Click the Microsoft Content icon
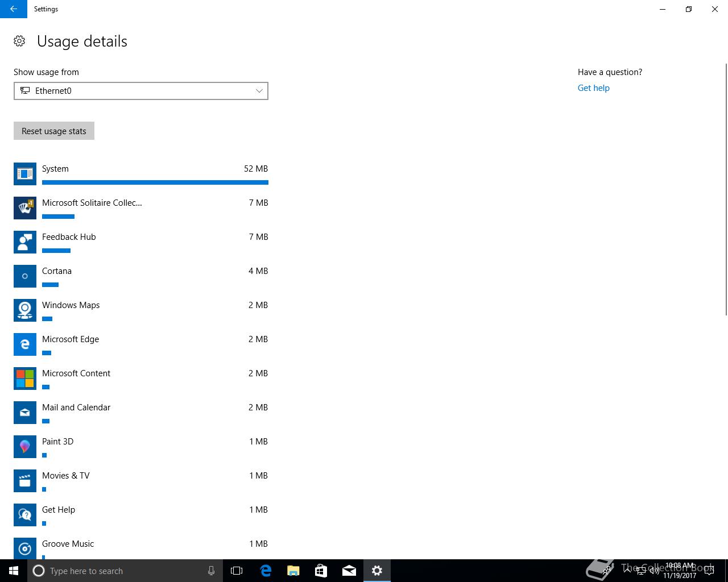This screenshot has width=728, height=582. (25, 379)
